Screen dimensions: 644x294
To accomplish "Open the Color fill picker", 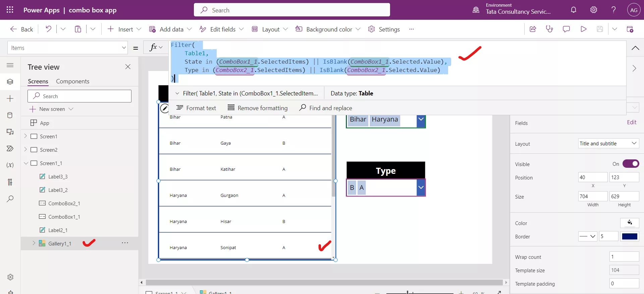I will click(x=630, y=223).
